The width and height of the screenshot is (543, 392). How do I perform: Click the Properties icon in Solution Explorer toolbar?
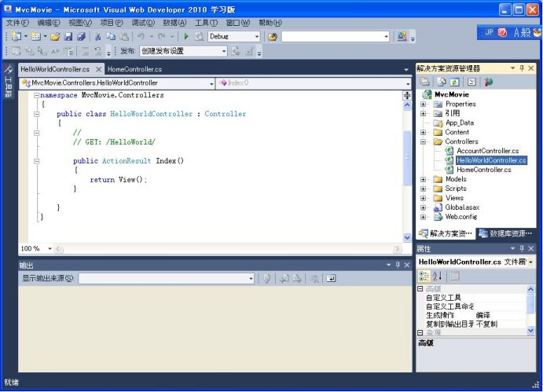(x=424, y=82)
